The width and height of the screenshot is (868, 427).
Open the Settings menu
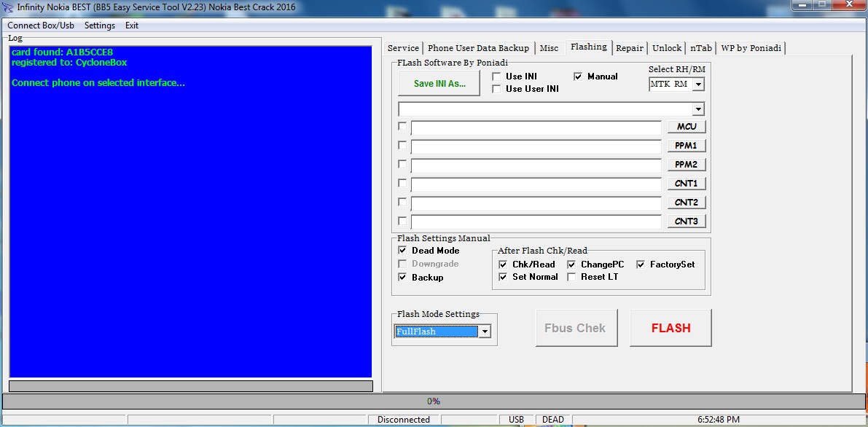click(100, 26)
